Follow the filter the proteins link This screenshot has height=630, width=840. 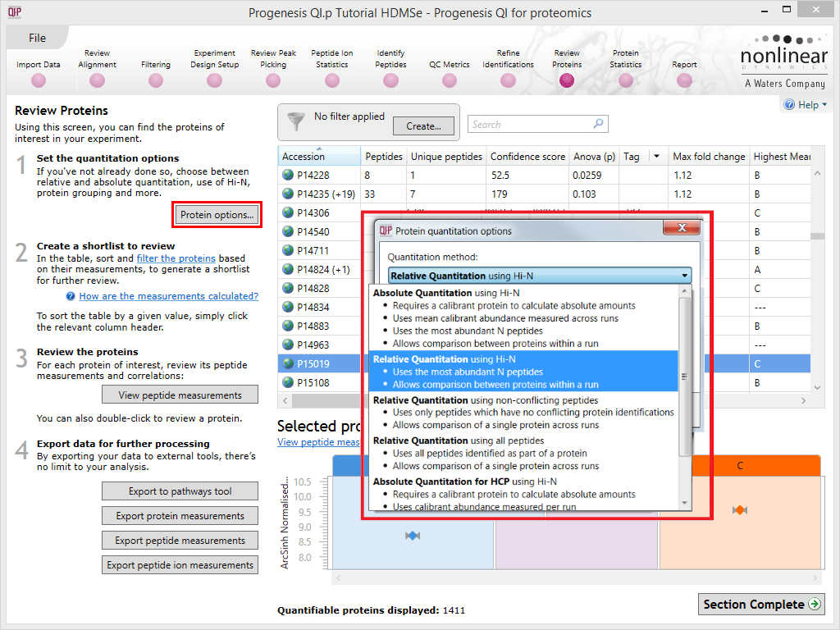176,258
